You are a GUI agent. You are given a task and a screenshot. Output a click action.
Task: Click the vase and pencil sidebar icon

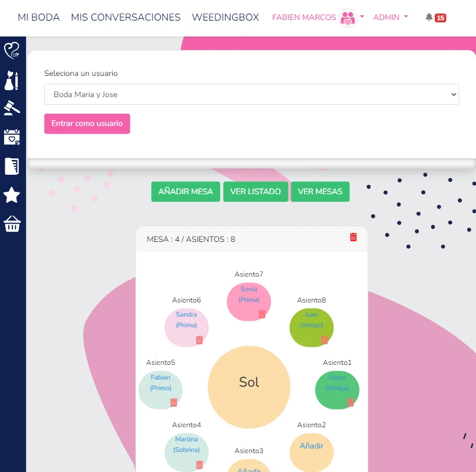coord(12,81)
